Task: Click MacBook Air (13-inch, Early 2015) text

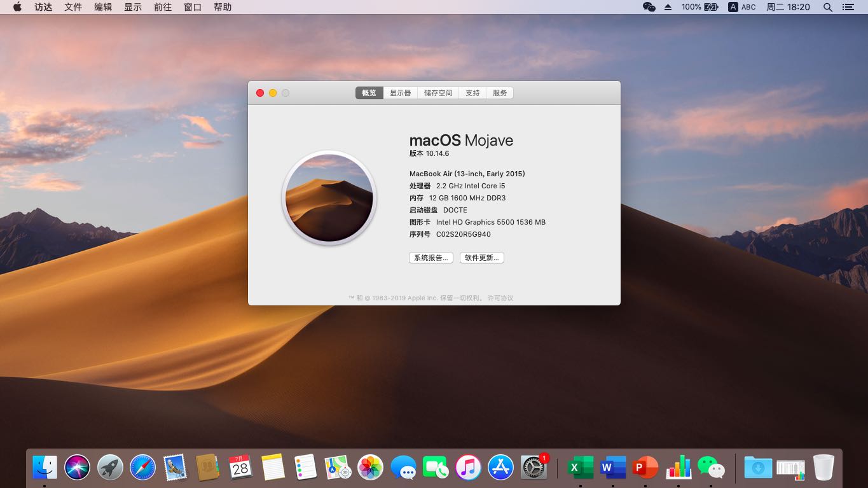Action: (467, 174)
